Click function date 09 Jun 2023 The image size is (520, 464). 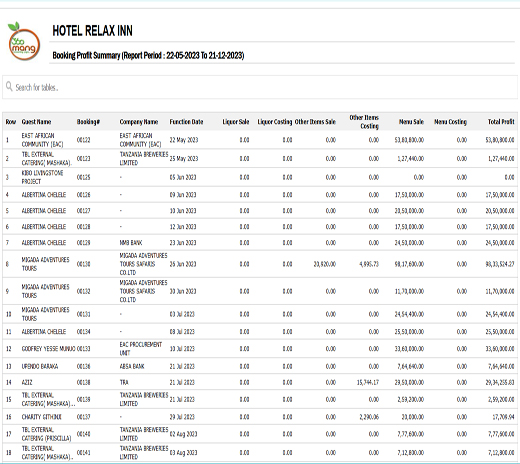(x=183, y=195)
